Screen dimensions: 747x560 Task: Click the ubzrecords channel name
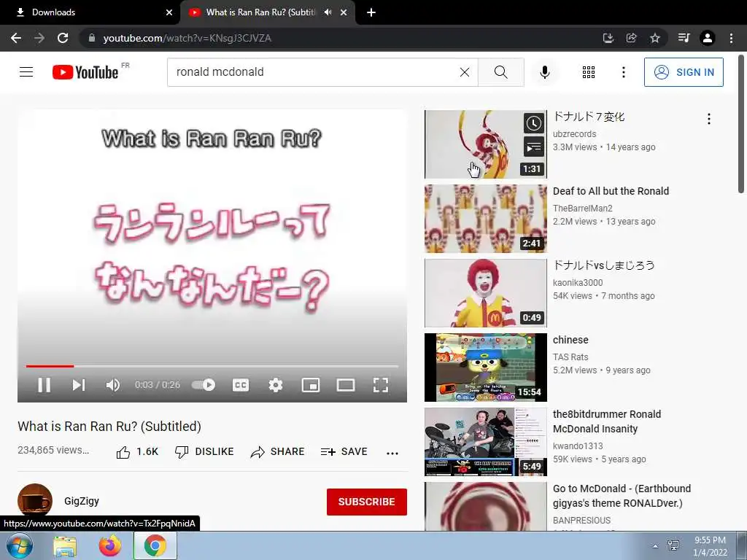pyautogui.click(x=574, y=134)
